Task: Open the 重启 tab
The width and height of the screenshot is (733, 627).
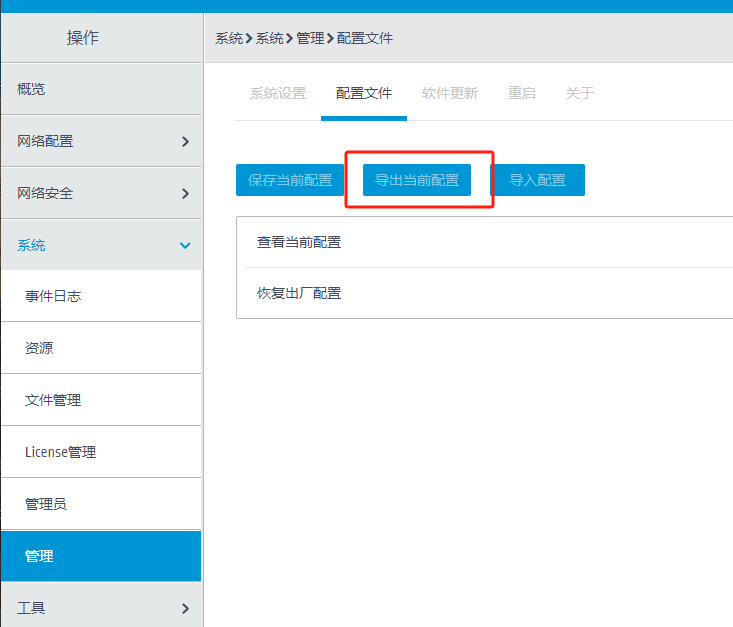Action: [x=522, y=94]
